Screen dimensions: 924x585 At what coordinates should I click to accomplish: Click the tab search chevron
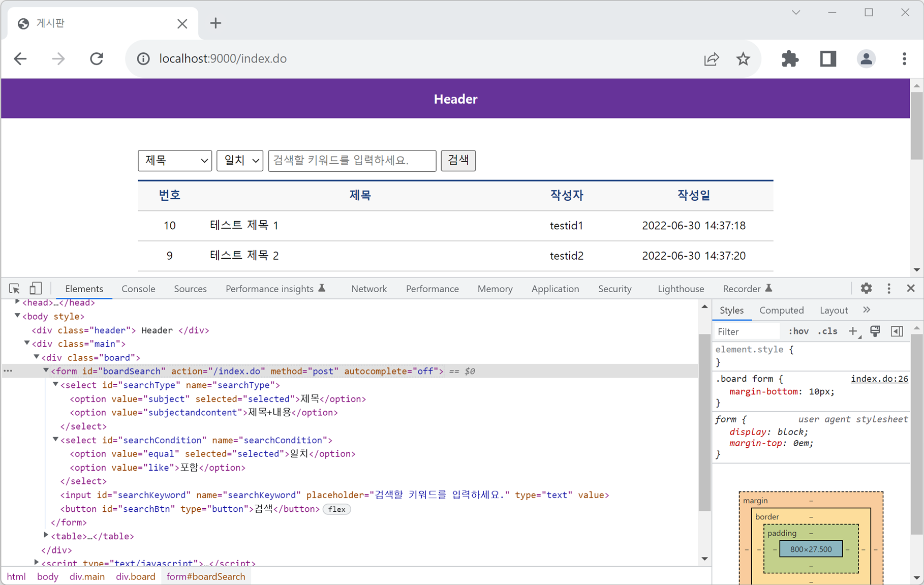tap(796, 13)
